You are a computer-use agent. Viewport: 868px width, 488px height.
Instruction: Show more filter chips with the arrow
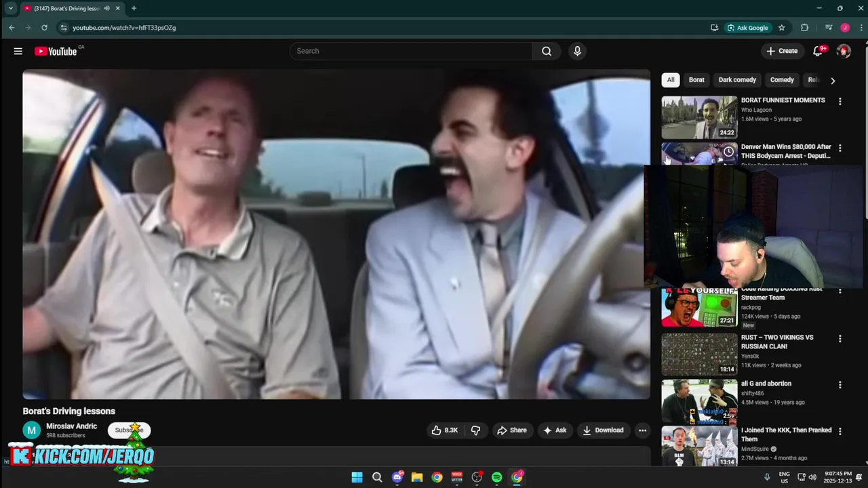tap(833, 80)
